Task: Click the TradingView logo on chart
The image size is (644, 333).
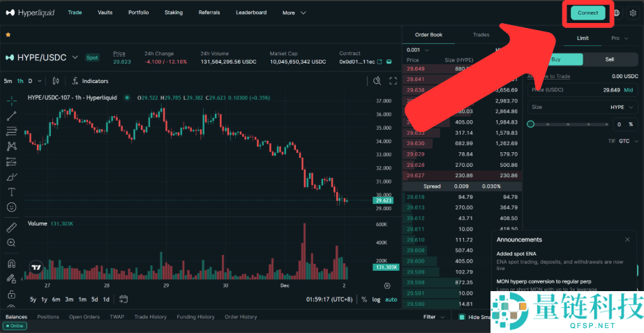Action: click(36, 267)
